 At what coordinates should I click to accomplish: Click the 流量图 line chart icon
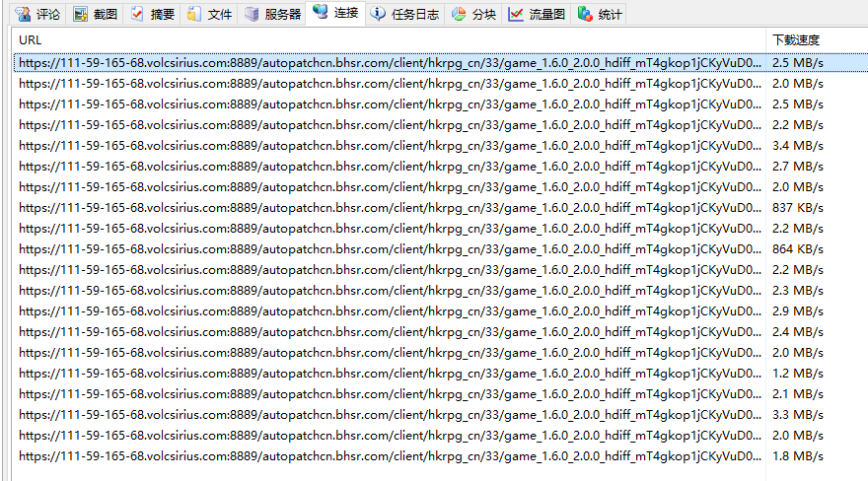click(x=516, y=15)
